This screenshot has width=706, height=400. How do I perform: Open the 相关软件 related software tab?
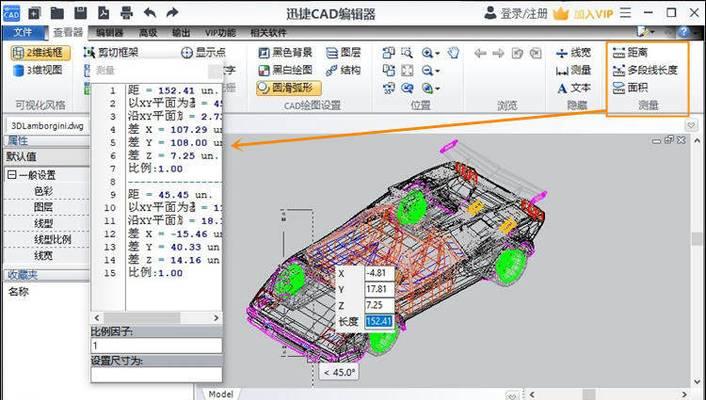tap(268, 32)
